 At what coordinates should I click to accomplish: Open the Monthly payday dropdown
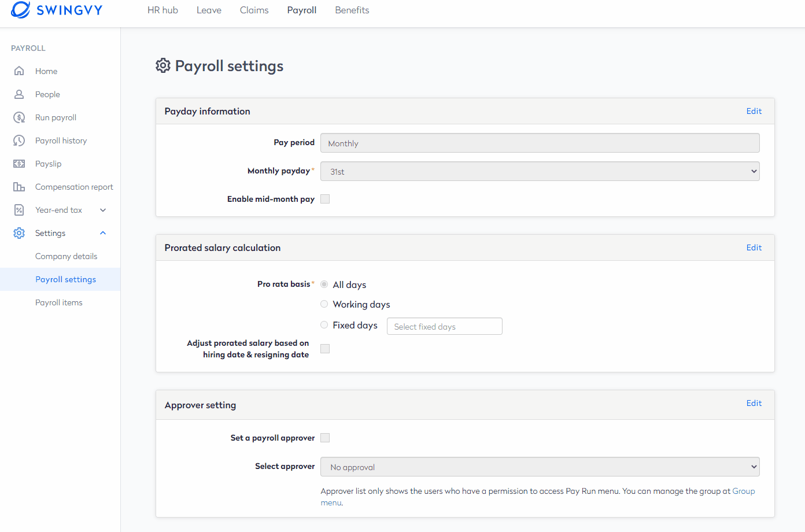click(x=540, y=171)
